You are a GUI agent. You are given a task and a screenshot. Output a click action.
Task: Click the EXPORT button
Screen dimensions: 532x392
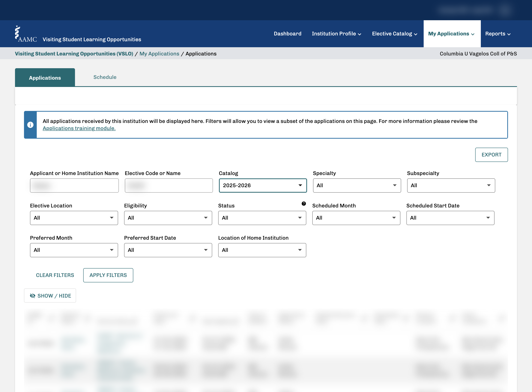click(491, 155)
